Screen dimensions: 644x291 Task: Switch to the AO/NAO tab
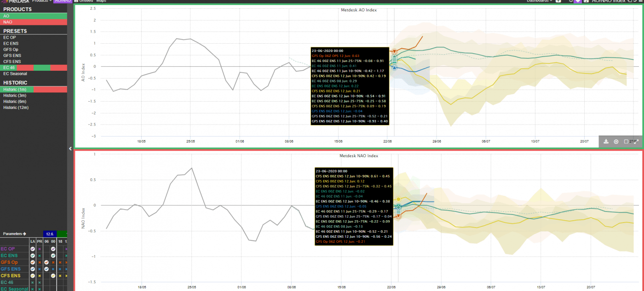click(63, 1)
